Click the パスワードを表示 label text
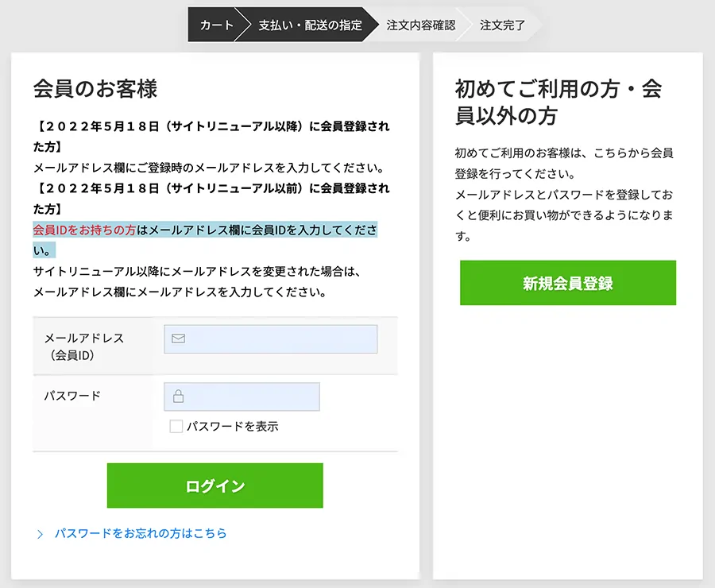Screen dimensions: 715x588 click(233, 426)
